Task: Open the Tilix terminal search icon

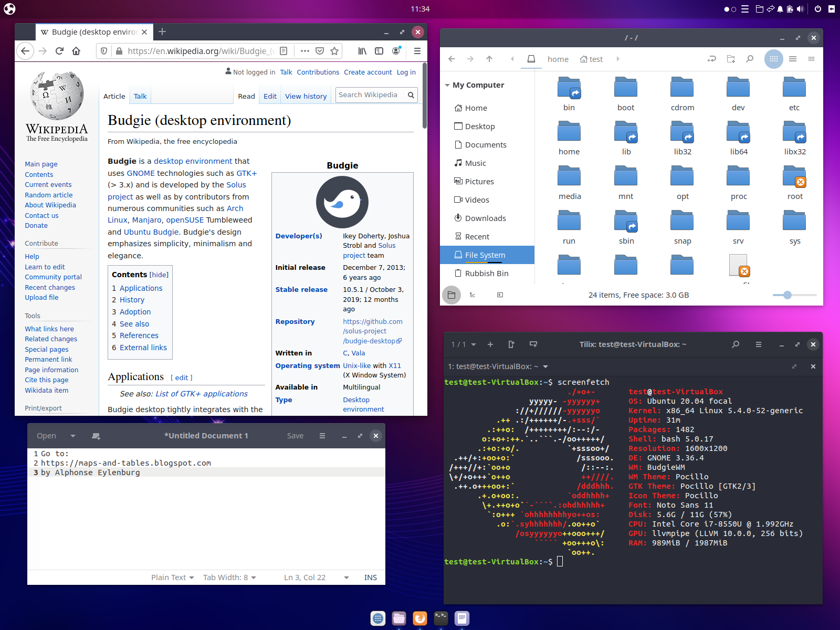Action: click(736, 344)
